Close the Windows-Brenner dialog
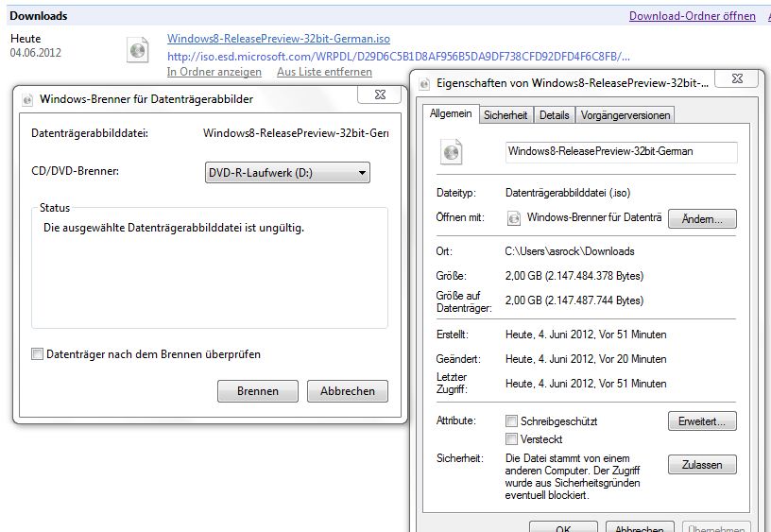 coord(380,94)
